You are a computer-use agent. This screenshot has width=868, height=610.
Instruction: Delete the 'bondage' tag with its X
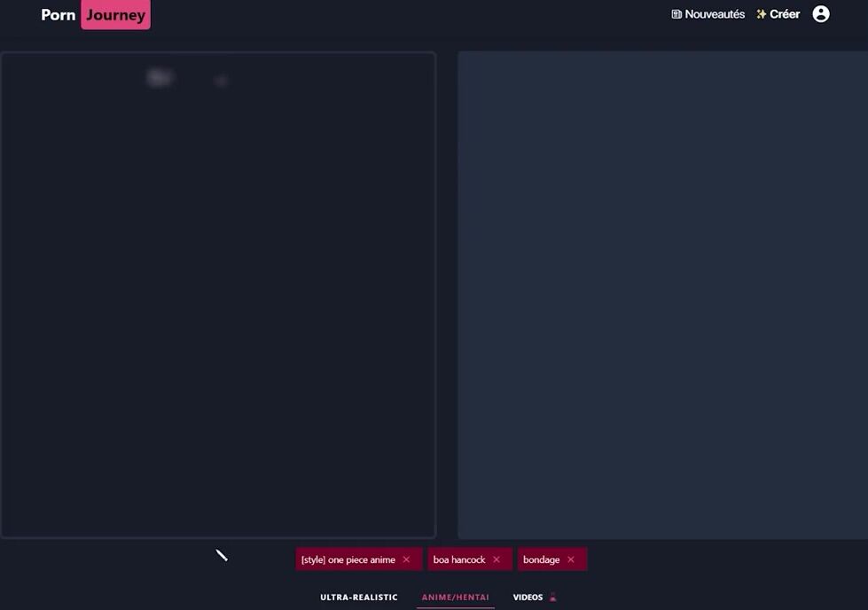pyautogui.click(x=571, y=559)
